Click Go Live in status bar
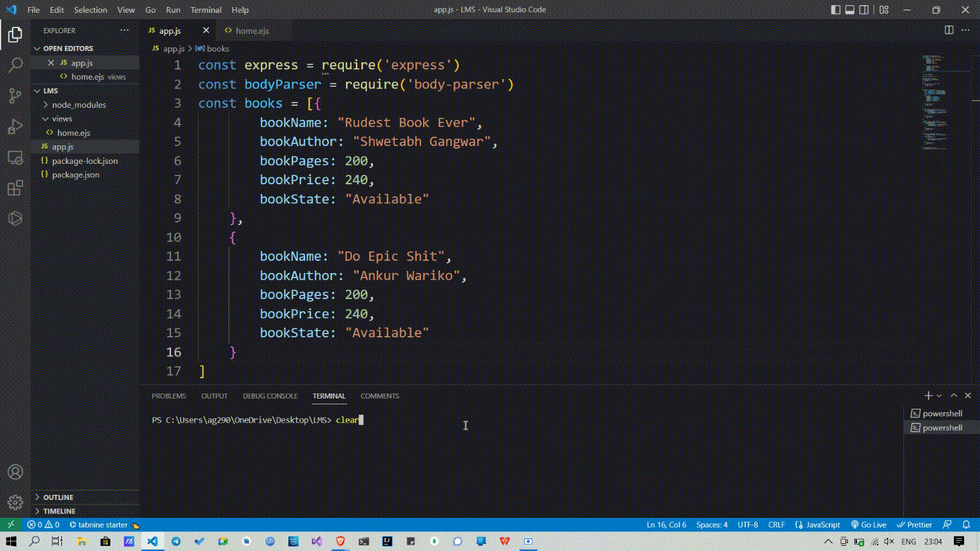 [x=868, y=525]
